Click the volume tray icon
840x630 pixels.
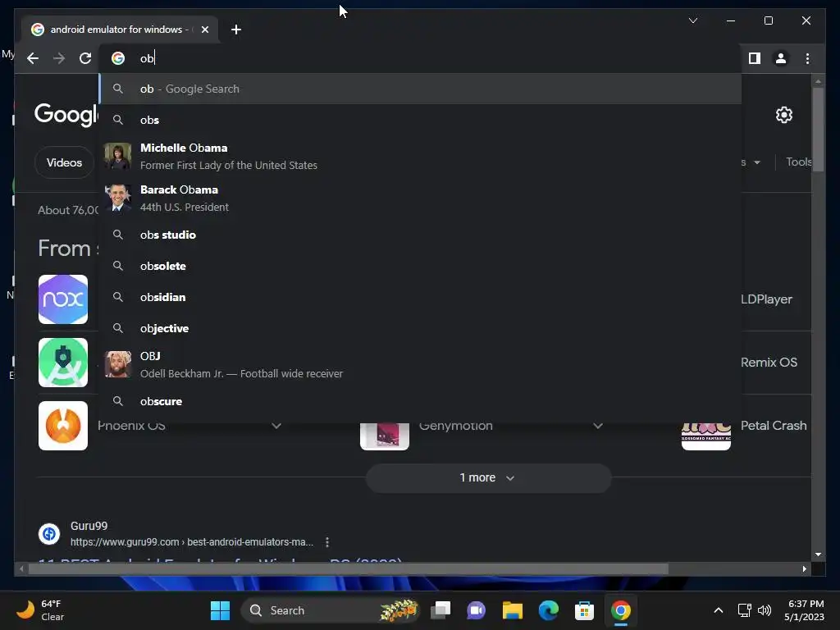pos(765,610)
